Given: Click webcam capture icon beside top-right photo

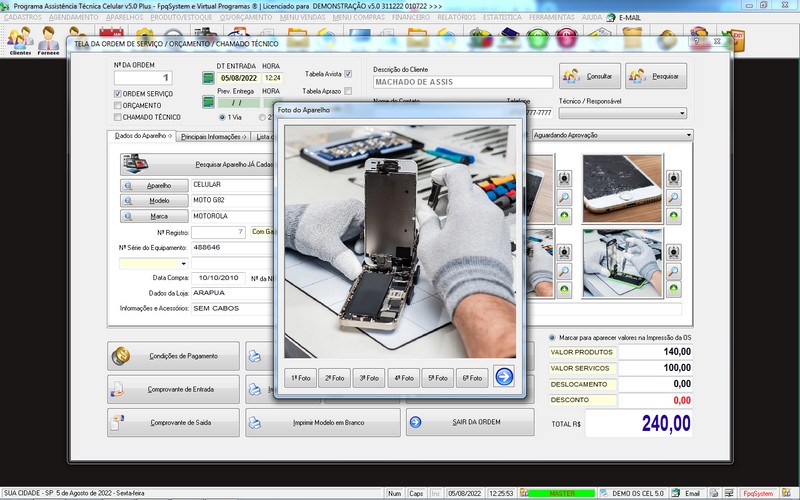Looking at the screenshot, I should pos(674,178).
